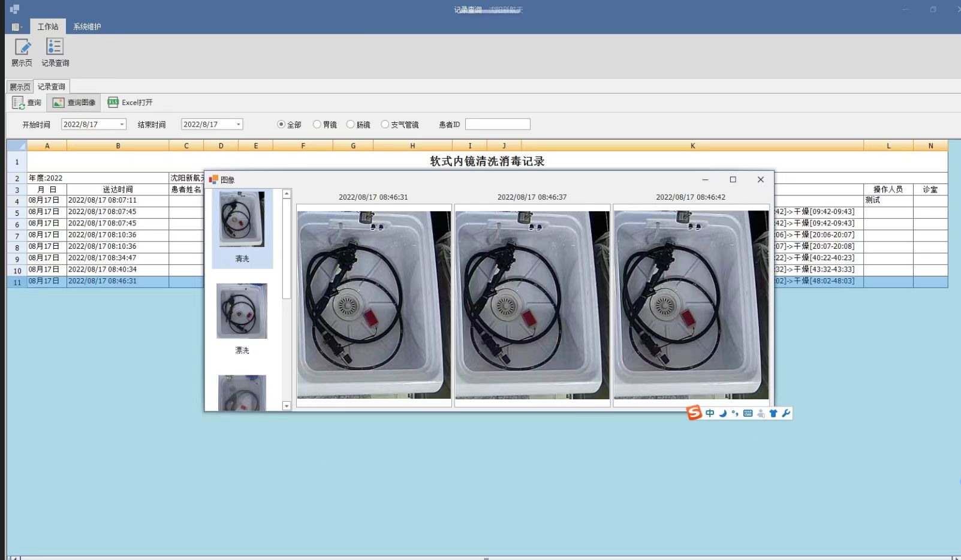
Task: Select the 支气管镜 radio button
Action: [385, 125]
